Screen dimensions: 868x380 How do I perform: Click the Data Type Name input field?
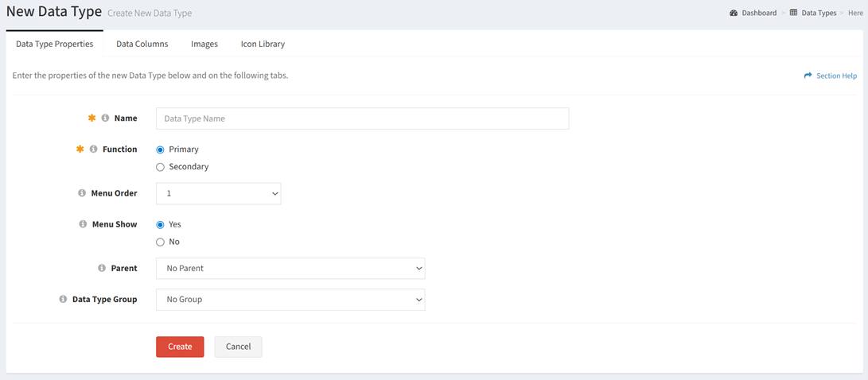pyautogui.click(x=363, y=118)
